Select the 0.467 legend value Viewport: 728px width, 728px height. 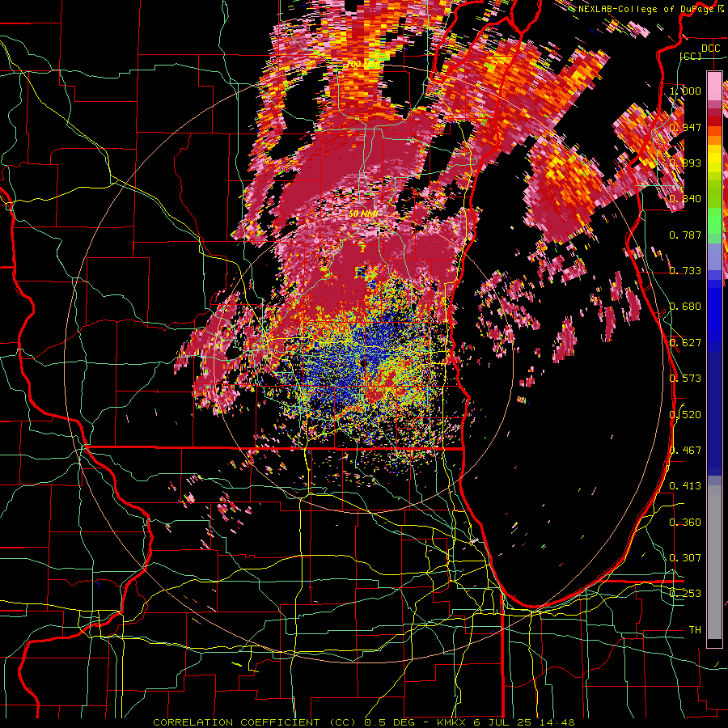(685, 450)
